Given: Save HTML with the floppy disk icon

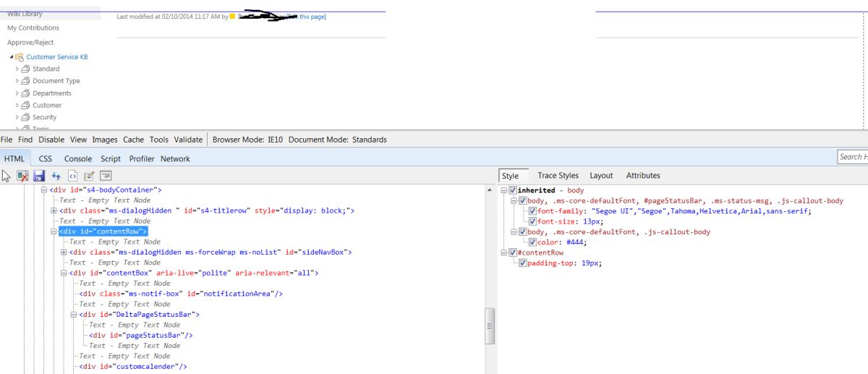Looking at the screenshot, I should [39, 175].
